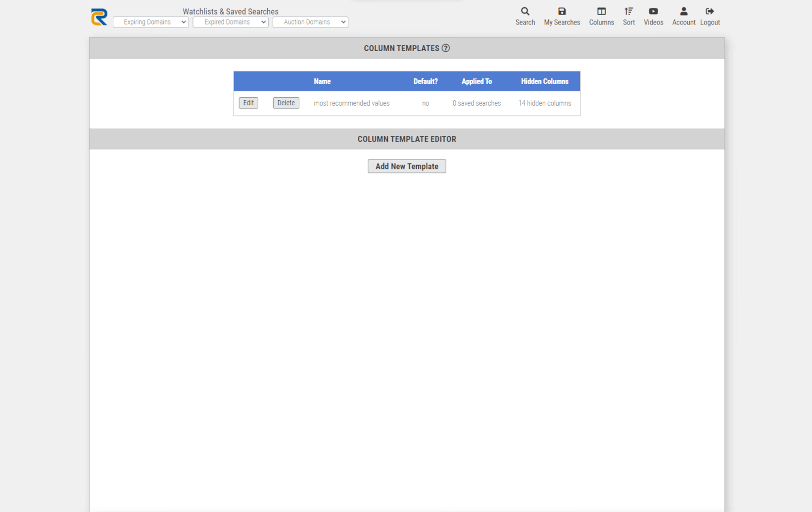This screenshot has height=512, width=812.
Task: Open the Videos icon
Action: (x=653, y=16)
